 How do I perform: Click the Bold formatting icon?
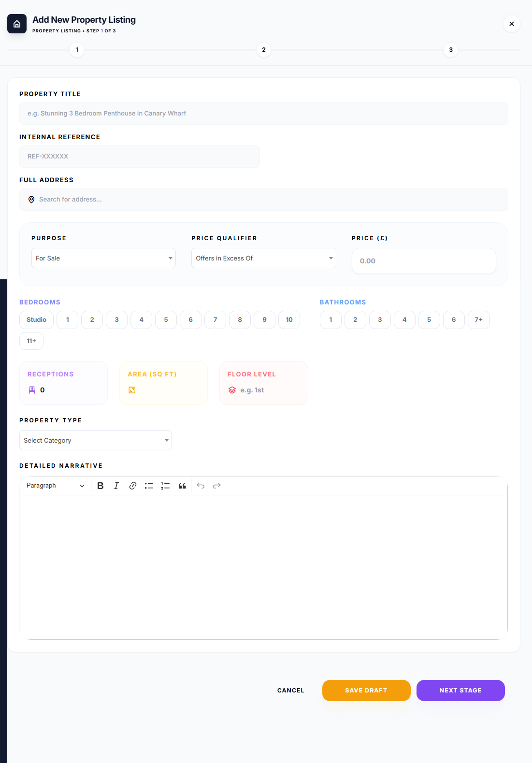click(101, 486)
